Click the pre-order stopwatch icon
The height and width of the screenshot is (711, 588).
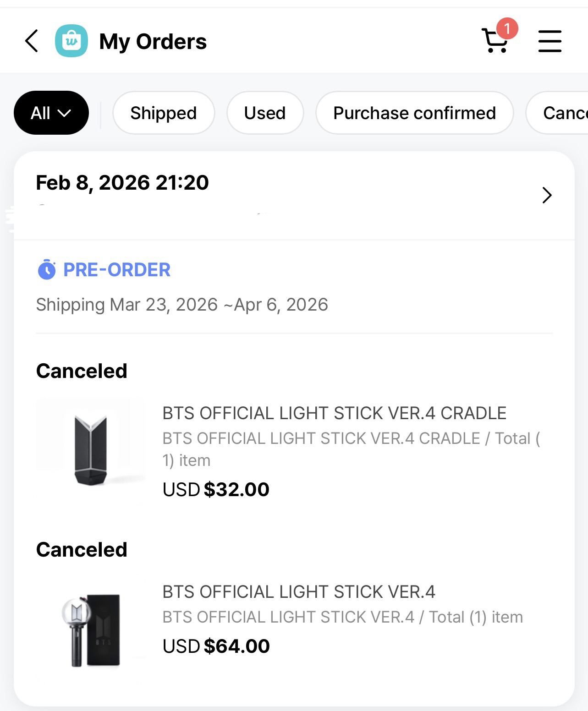pyautogui.click(x=46, y=270)
